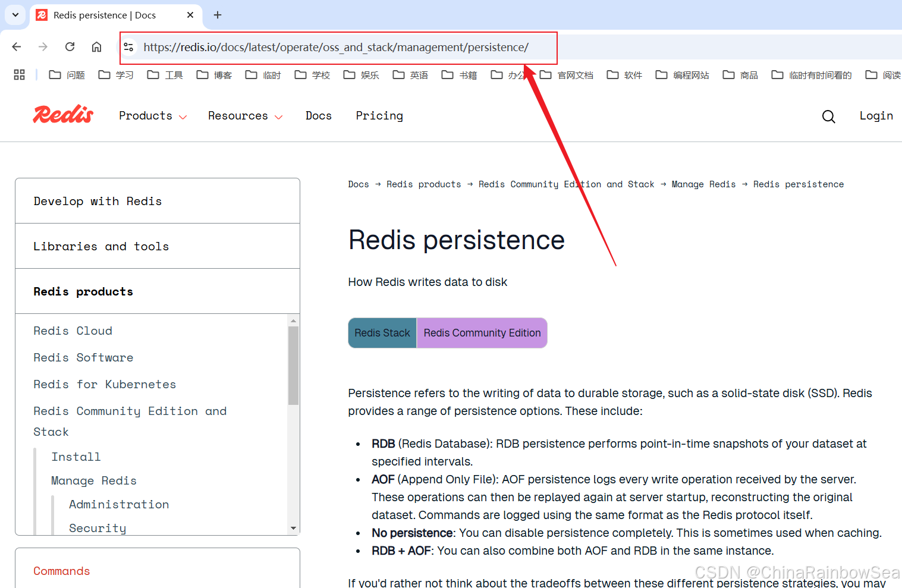Image resolution: width=902 pixels, height=588 pixels.
Task: Click site info icon in address bar
Action: [x=128, y=47]
